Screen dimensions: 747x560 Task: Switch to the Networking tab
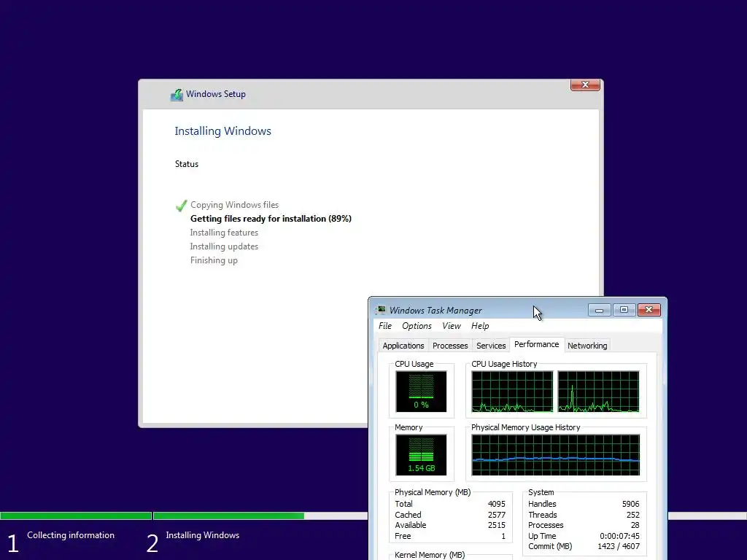587,346
